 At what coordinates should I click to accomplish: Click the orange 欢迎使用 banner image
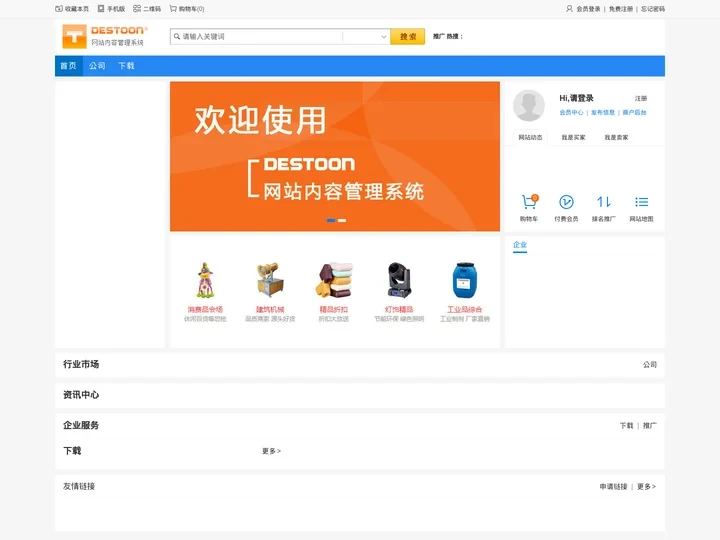click(x=335, y=156)
